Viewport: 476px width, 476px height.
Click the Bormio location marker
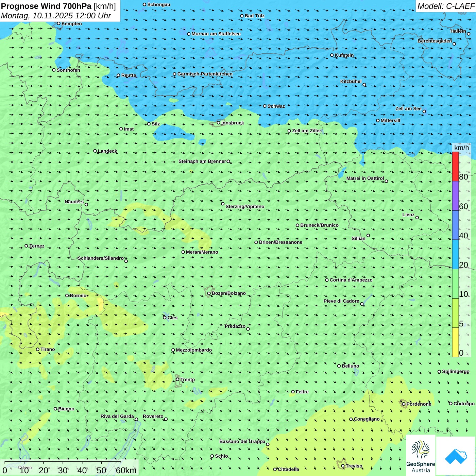click(67, 295)
